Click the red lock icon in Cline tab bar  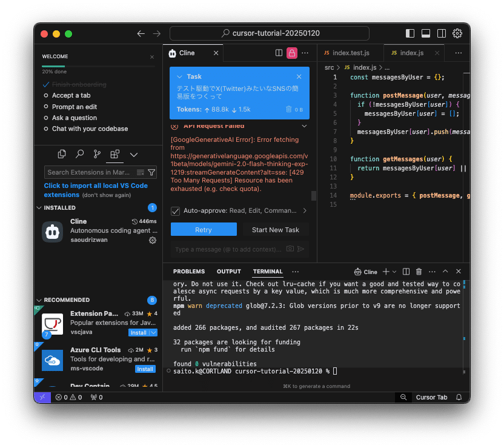tap(292, 53)
